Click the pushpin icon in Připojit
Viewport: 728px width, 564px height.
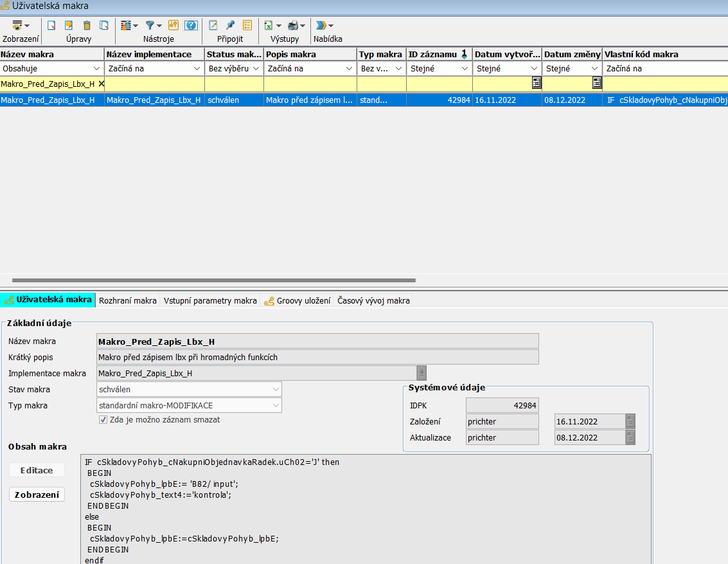230,26
